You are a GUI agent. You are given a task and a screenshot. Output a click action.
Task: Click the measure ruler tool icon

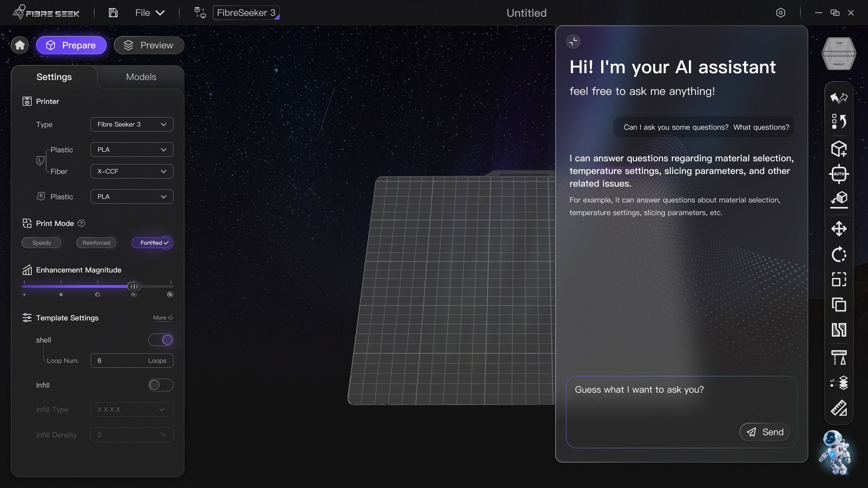(x=839, y=408)
